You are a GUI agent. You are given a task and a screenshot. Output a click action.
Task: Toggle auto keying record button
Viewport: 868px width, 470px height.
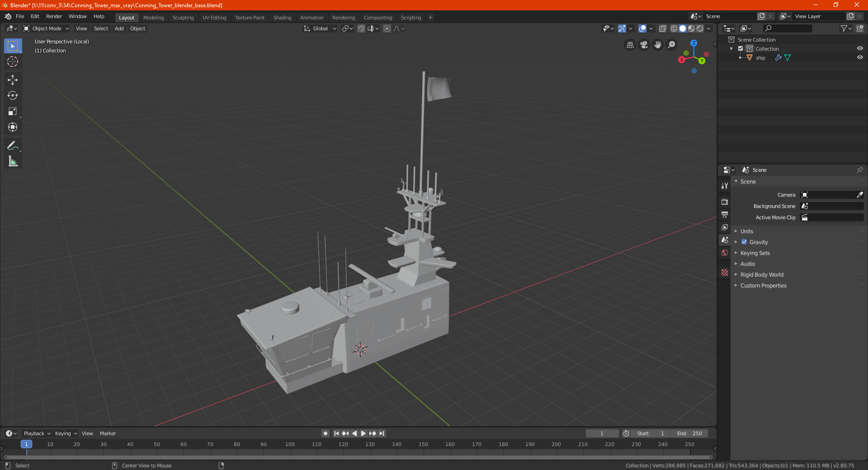coord(325,433)
